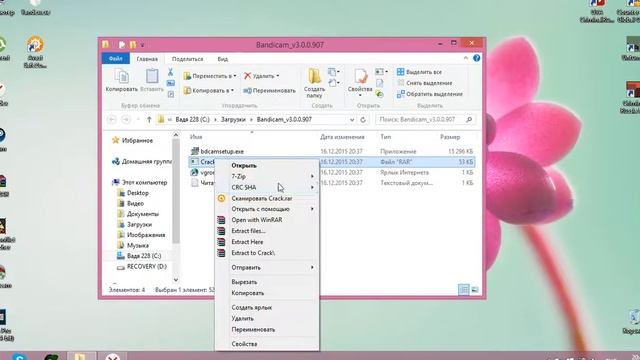
Task: Expand the CRC SHA context submenu
Action: (x=267, y=187)
